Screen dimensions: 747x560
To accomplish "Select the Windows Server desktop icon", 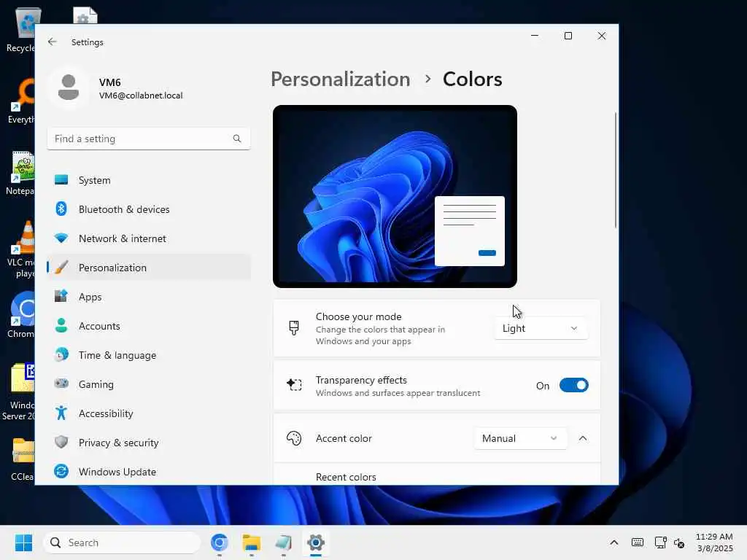I will (19, 392).
